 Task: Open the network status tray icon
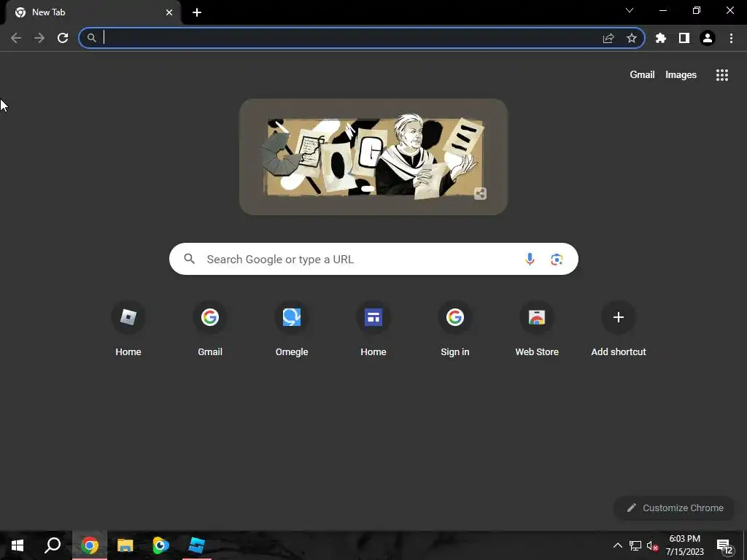click(x=635, y=545)
